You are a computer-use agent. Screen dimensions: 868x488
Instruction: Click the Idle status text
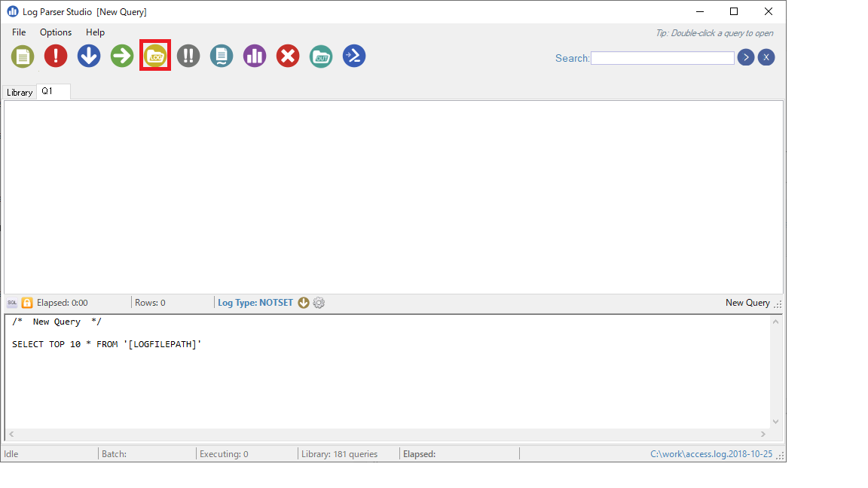[x=11, y=454]
